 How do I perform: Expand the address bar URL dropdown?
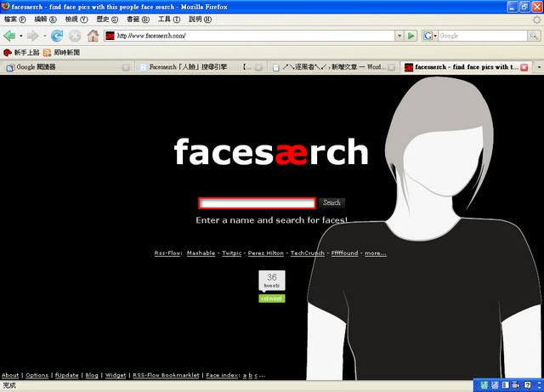pyautogui.click(x=399, y=36)
